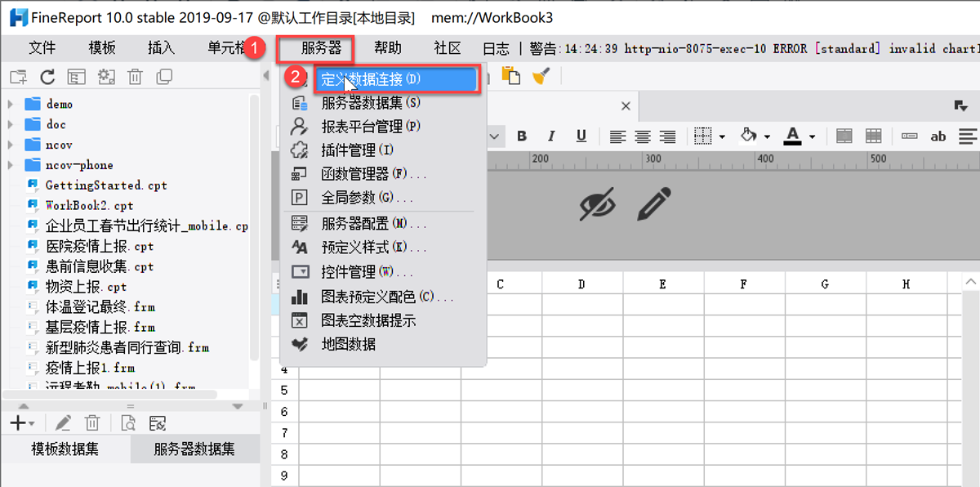The height and width of the screenshot is (487, 980).
Task: Expand the ncov folder
Action: (x=11, y=145)
